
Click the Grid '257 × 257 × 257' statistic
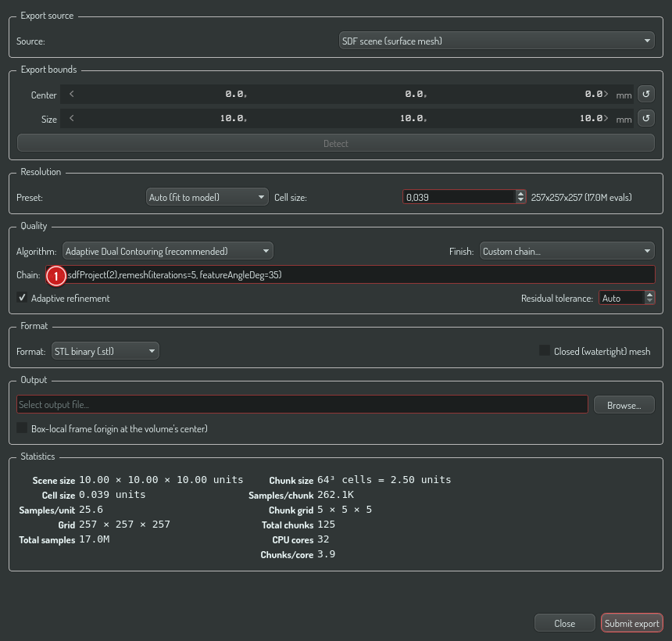(x=125, y=525)
